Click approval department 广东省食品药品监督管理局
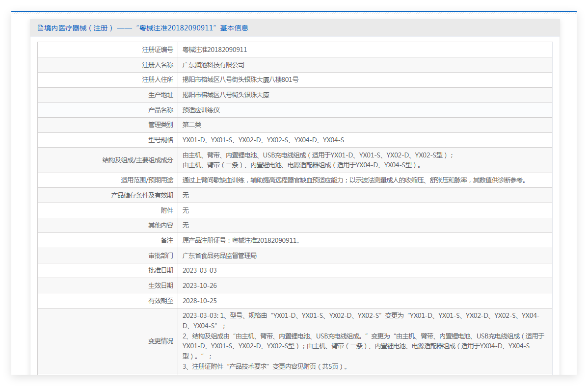 (219, 256)
